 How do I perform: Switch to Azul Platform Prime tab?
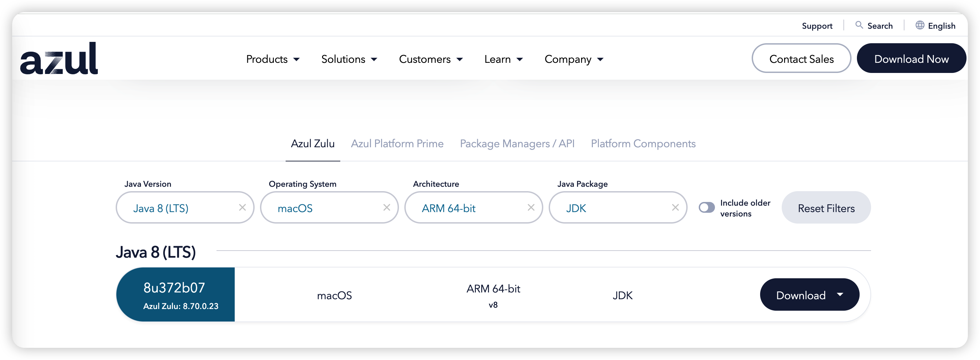(397, 144)
